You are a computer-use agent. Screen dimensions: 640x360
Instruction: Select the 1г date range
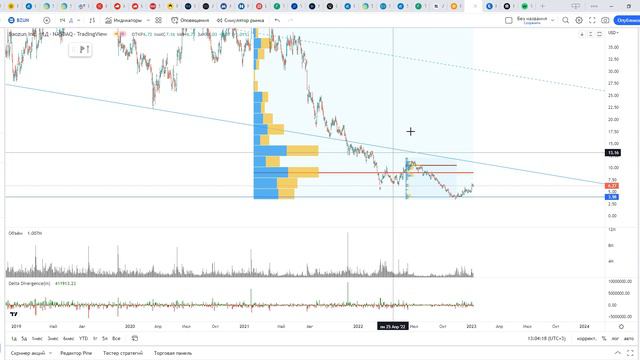pyautogui.click(x=95, y=338)
